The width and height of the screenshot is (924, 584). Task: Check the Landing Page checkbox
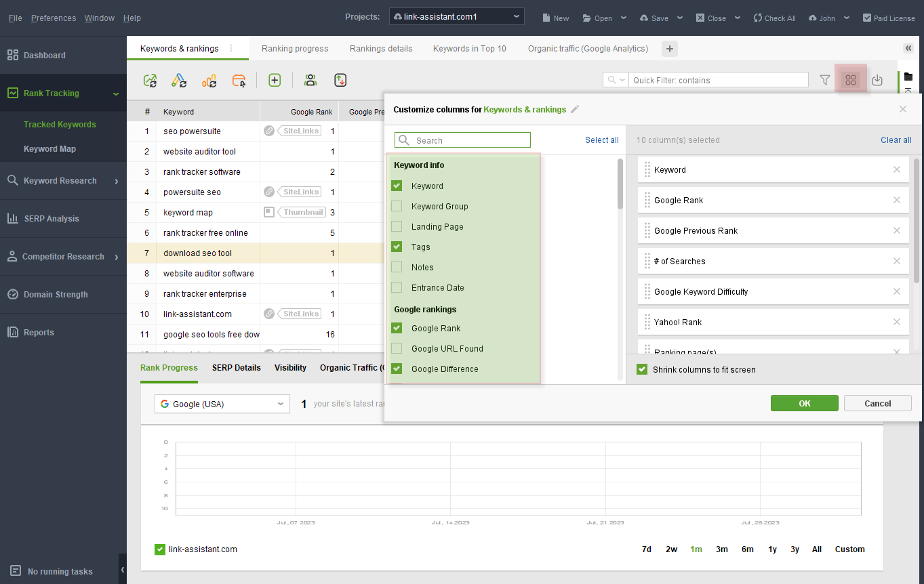[397, 226]
